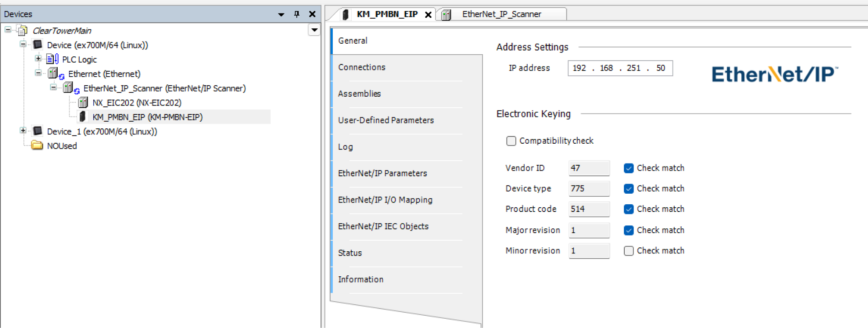
Task: Enable the Compatibility check checkbox
Action: pos(511,141)
